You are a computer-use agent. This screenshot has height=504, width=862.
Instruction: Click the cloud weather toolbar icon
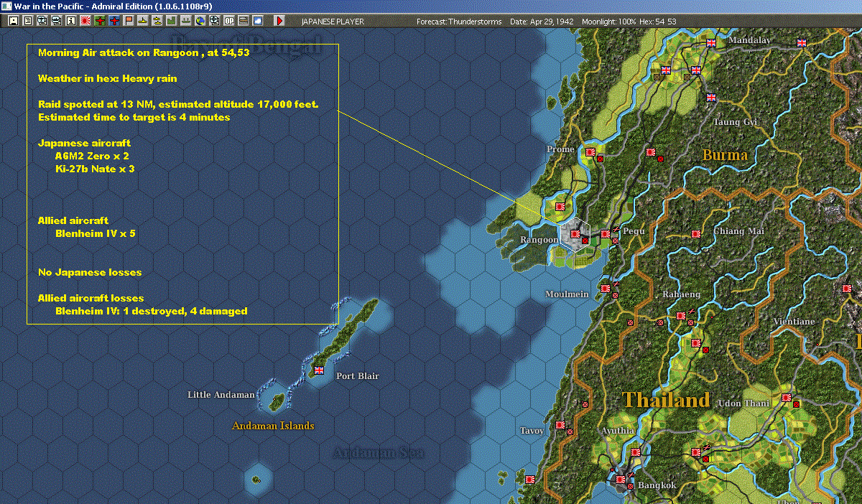[x=257, y=21]
